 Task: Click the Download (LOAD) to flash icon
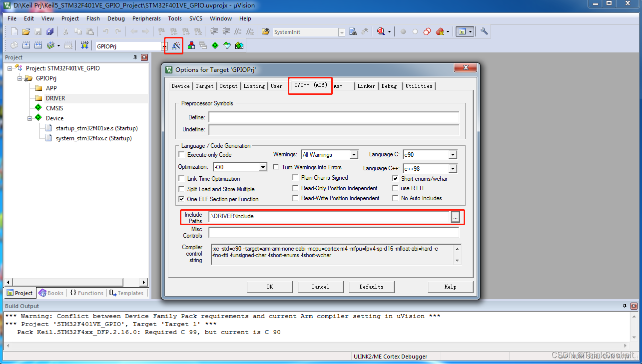[x=84, y=45]
